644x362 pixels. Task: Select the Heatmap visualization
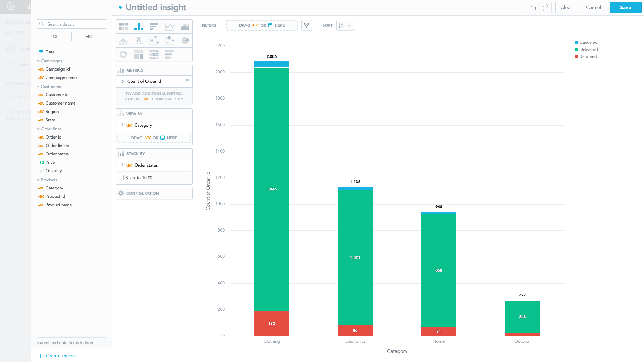tap(154, 54)
